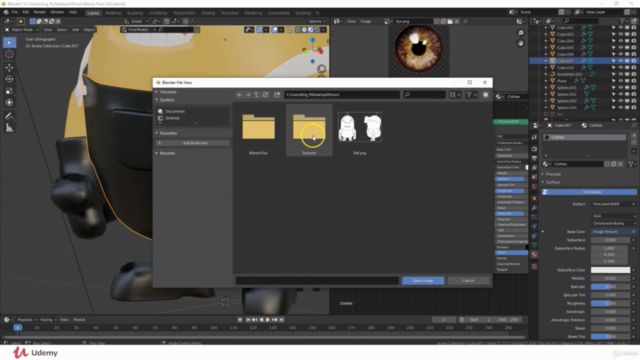Toggle viewport overlays
The height and width of the screenshot is (360, 640).
click(x=275, y=30)
